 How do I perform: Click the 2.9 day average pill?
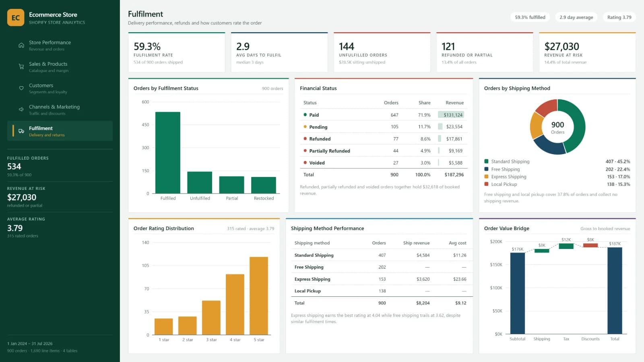pos(576,17)
